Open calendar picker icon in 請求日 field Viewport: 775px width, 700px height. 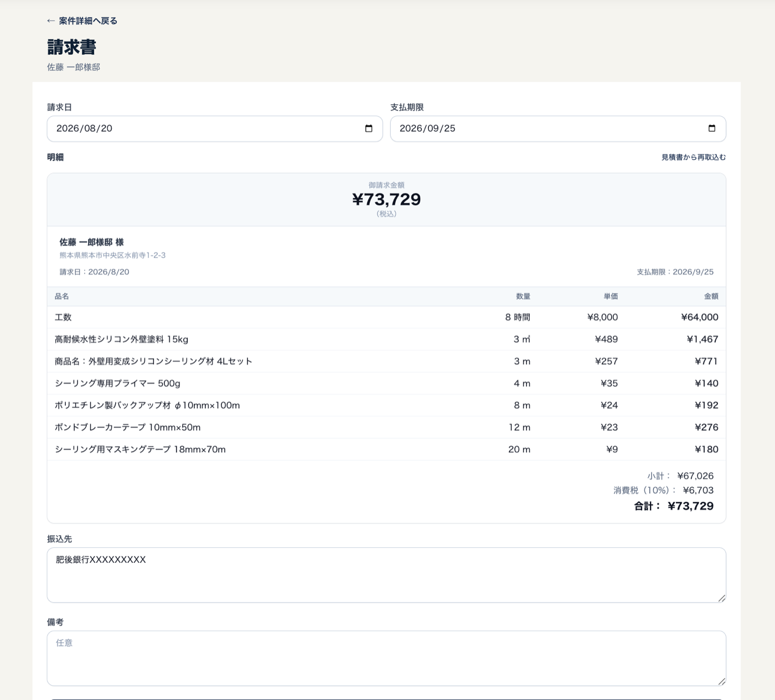tap(369, 128)
